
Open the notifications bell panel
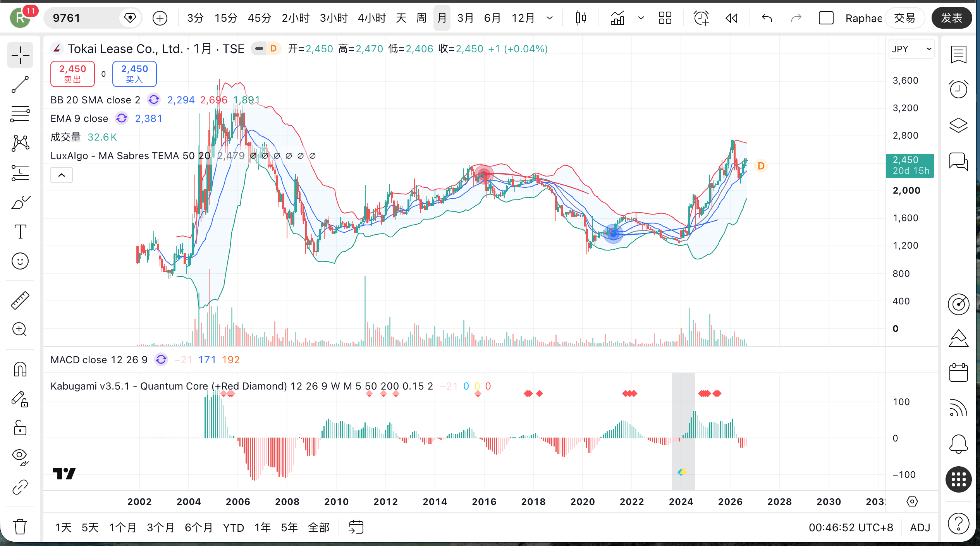(958, 444)
